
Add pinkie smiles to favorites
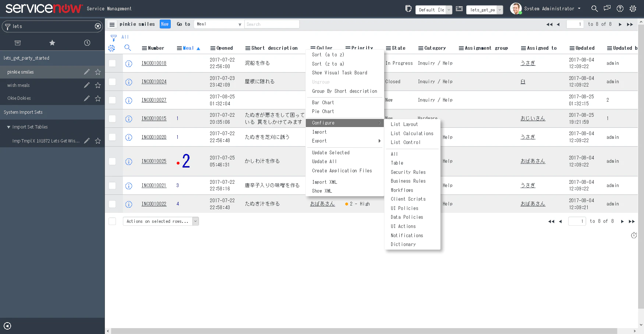click(x=98, y=72)
